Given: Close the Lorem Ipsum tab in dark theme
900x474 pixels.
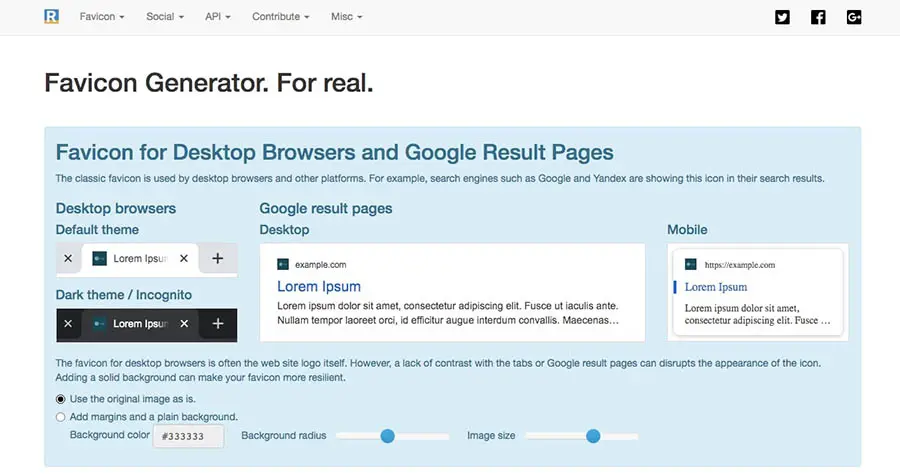Looking at the screenshot, I should [x=183, y=324].
